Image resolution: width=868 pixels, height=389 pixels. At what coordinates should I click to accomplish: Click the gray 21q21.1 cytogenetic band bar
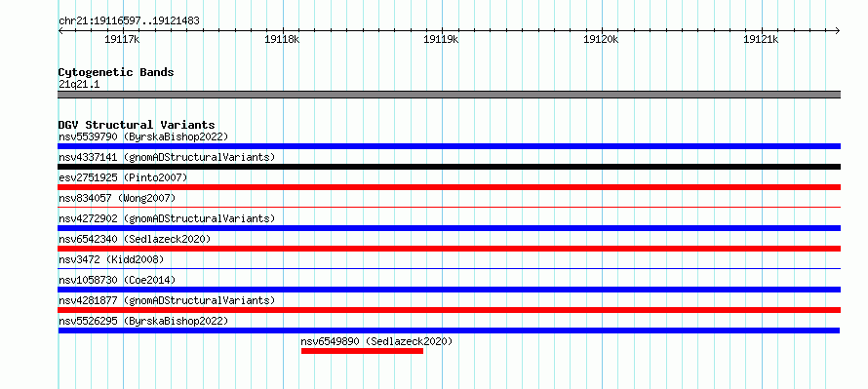(x=449, y=95)
